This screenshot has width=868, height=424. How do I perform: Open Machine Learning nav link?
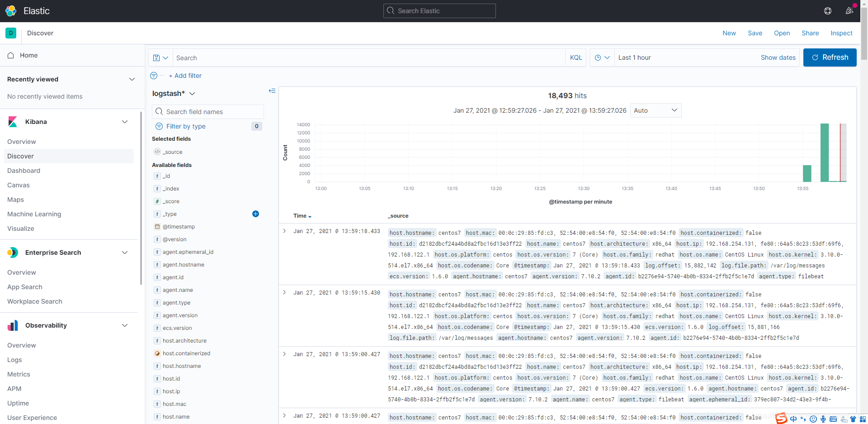[34, 214]
